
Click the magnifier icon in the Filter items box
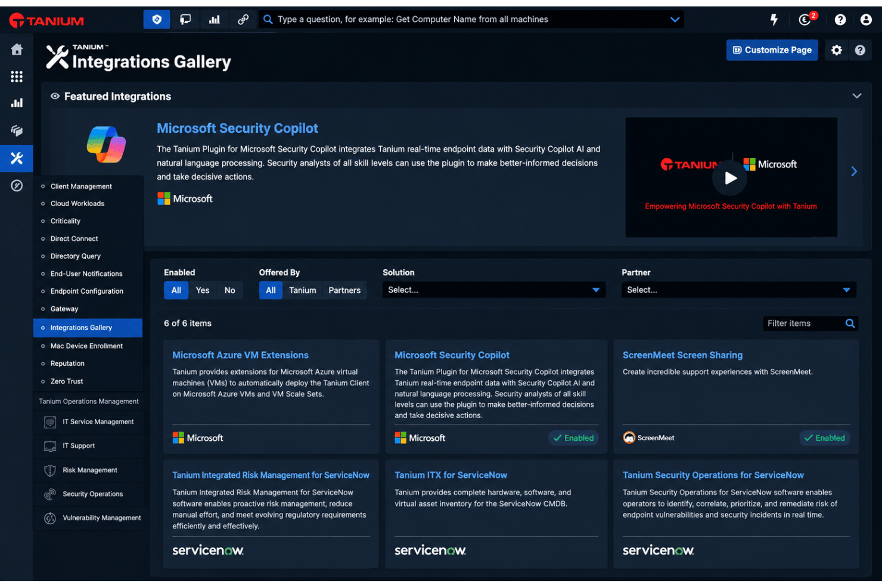pos(850,323)
